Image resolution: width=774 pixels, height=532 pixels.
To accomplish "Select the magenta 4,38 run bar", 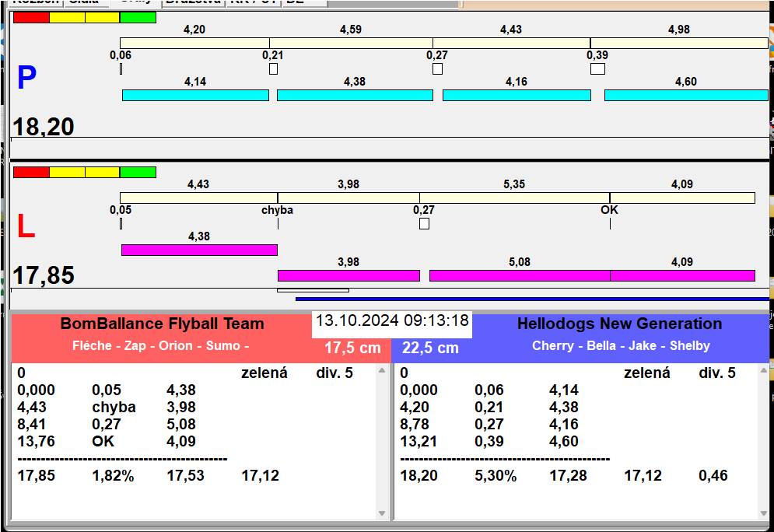I will (x=199, y=250).
